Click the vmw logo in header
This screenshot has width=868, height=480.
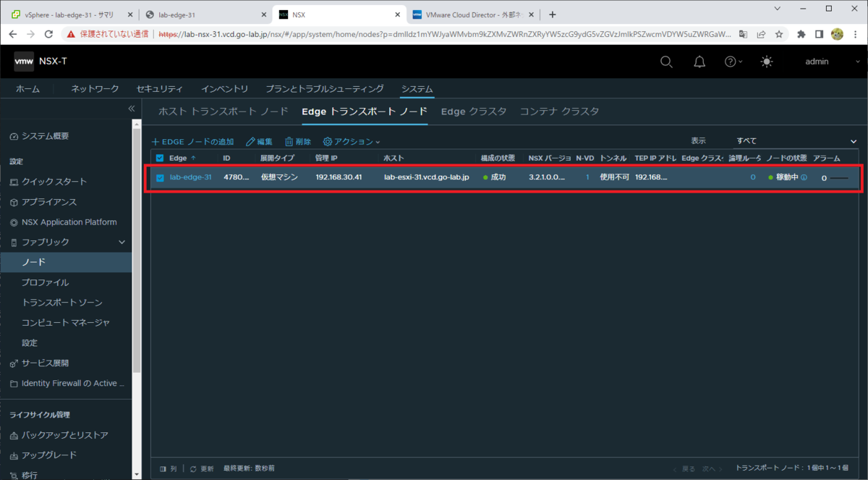pos(24,62)
